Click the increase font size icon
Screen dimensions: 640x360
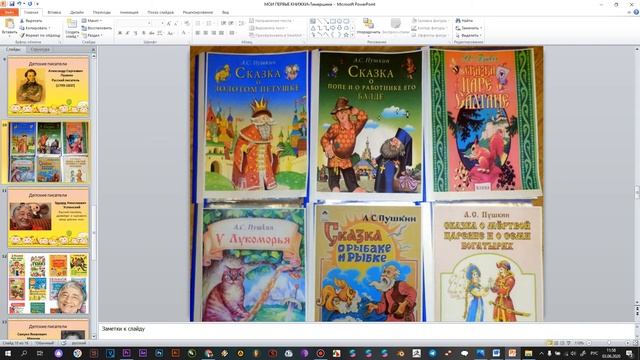169,23
